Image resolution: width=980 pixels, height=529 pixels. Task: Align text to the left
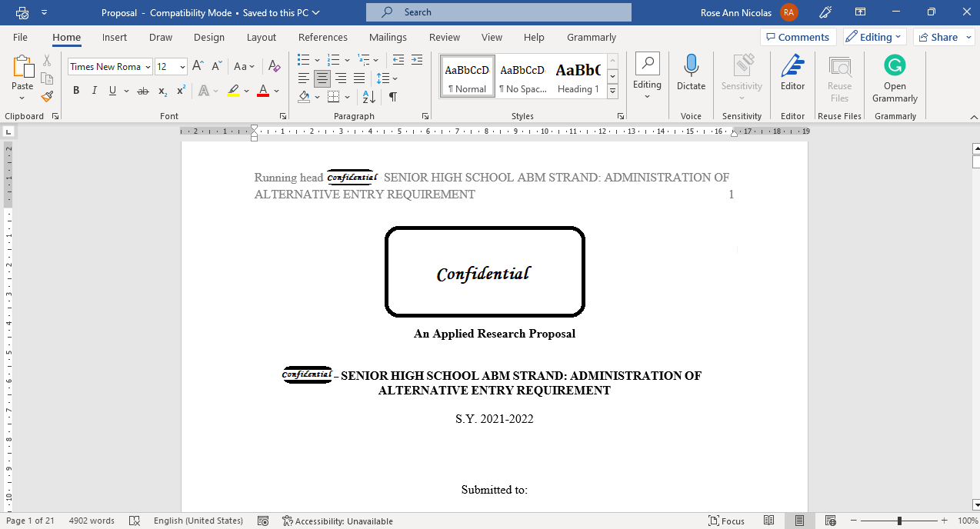304,78
